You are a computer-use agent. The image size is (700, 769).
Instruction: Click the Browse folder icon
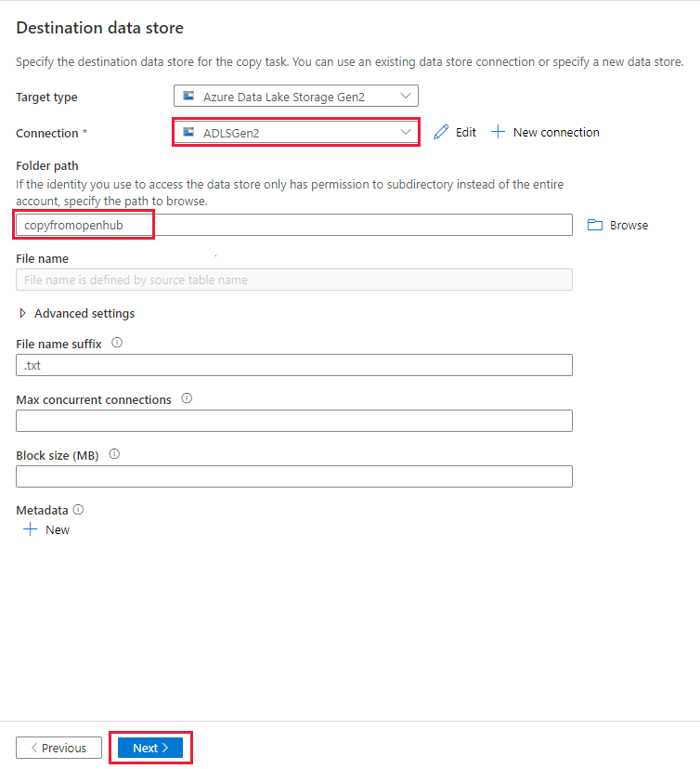coord(595,225)
